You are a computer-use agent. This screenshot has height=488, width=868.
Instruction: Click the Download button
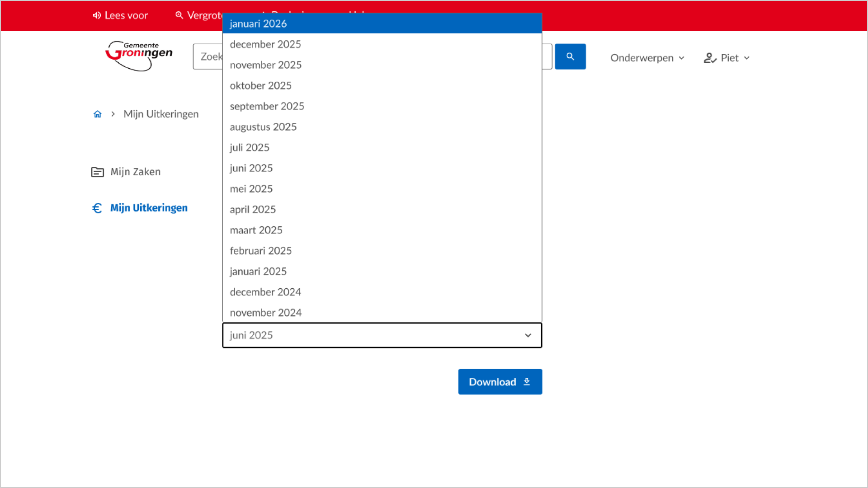click(x=500, y=382)
